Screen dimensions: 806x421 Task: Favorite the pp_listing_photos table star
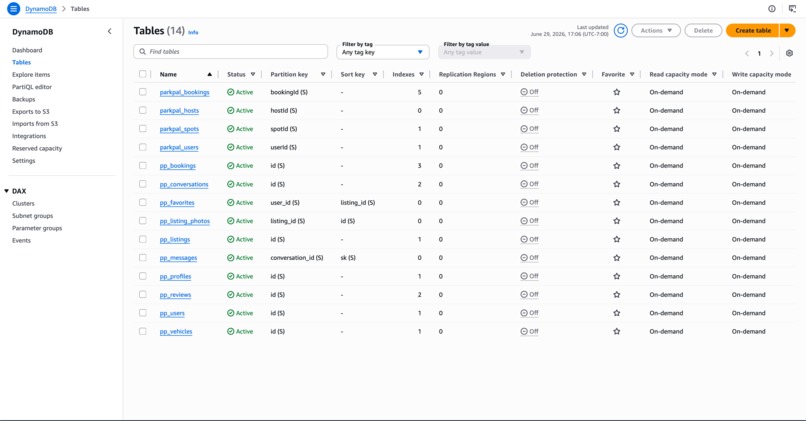coord(616,221)
